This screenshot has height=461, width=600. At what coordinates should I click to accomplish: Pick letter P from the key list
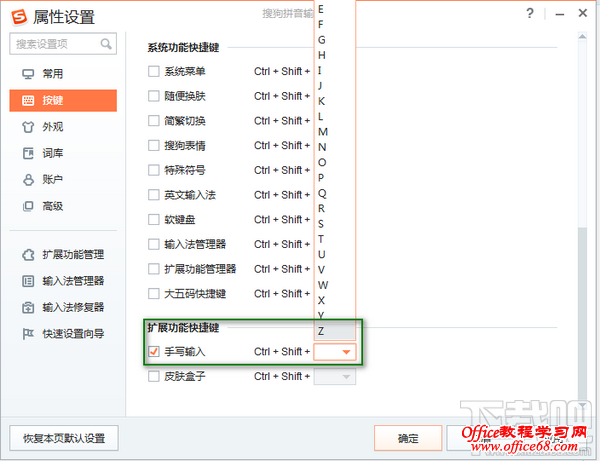point(335,178)
